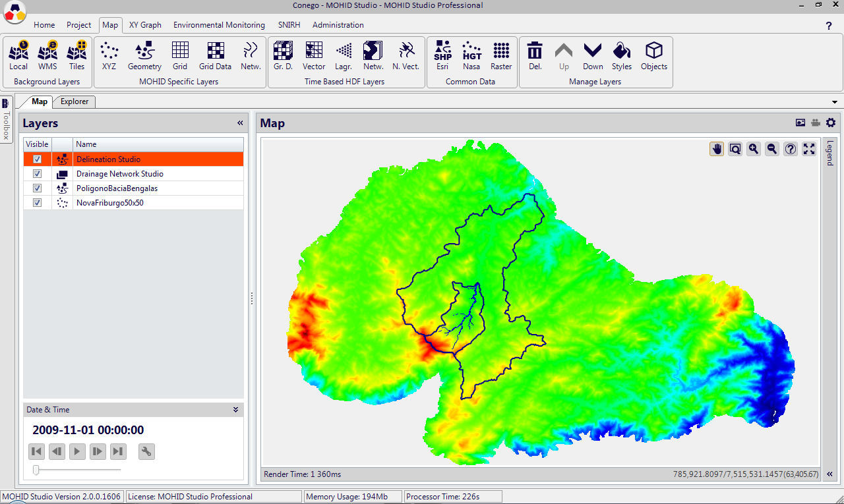844x504 pixels.
Task: Click the time slider handle
Action: [x=36, y=470]
